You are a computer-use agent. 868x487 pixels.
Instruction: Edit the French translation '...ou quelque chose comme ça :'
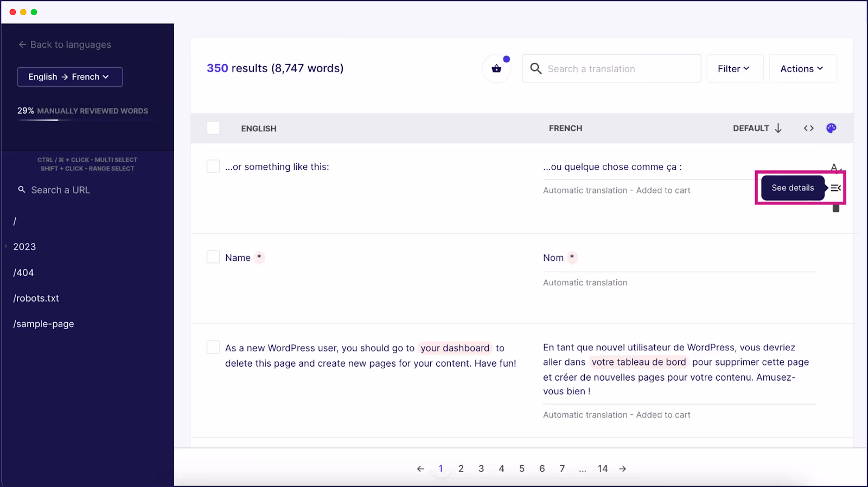click(612, 167)
